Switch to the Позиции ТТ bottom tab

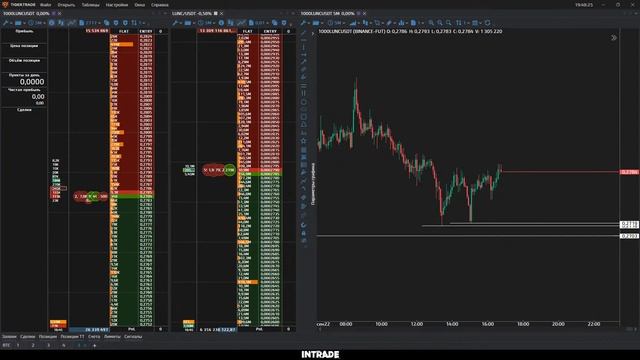click(x=72, y=337)
